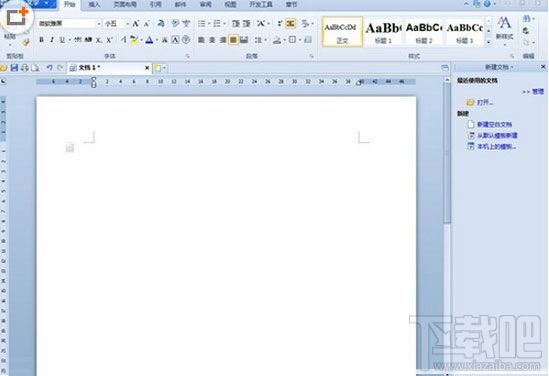Image resolution: width=549 pixels, height=376 pixels.
Task: Click the 本机上的模板... link
Action: (x=496, y=147)
